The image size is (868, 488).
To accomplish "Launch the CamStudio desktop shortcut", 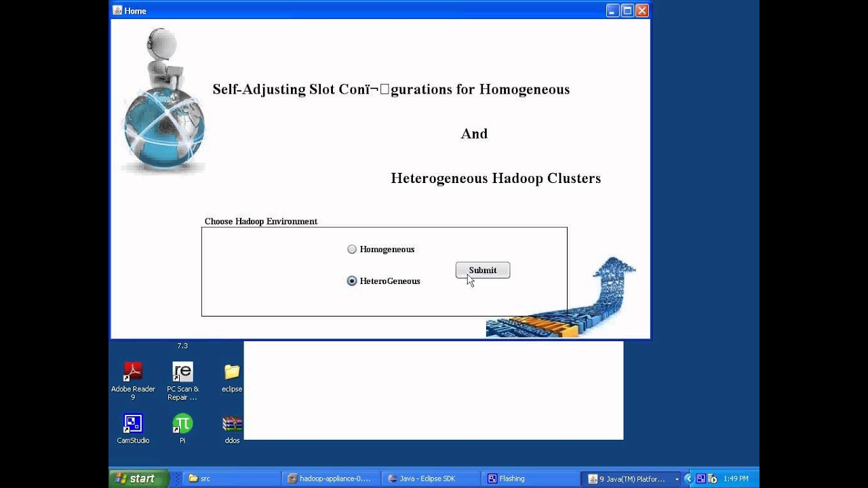I will (x=133, y=429).
